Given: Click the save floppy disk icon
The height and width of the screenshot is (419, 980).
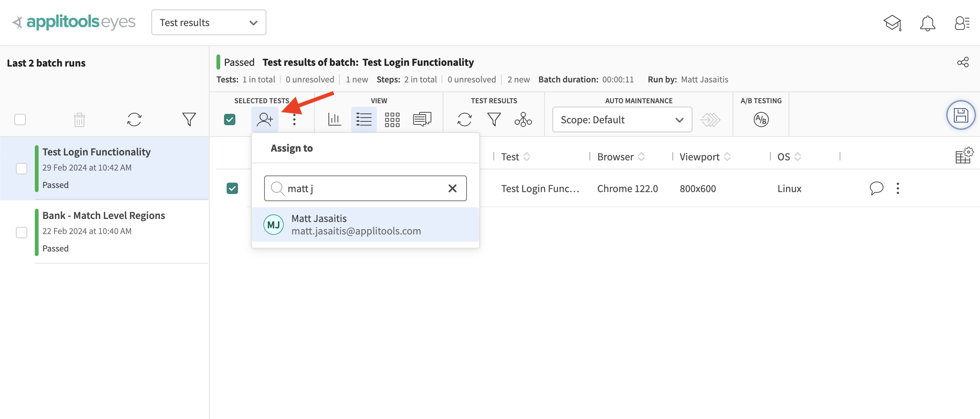Looking at the screenshot, I should [960, 115].
